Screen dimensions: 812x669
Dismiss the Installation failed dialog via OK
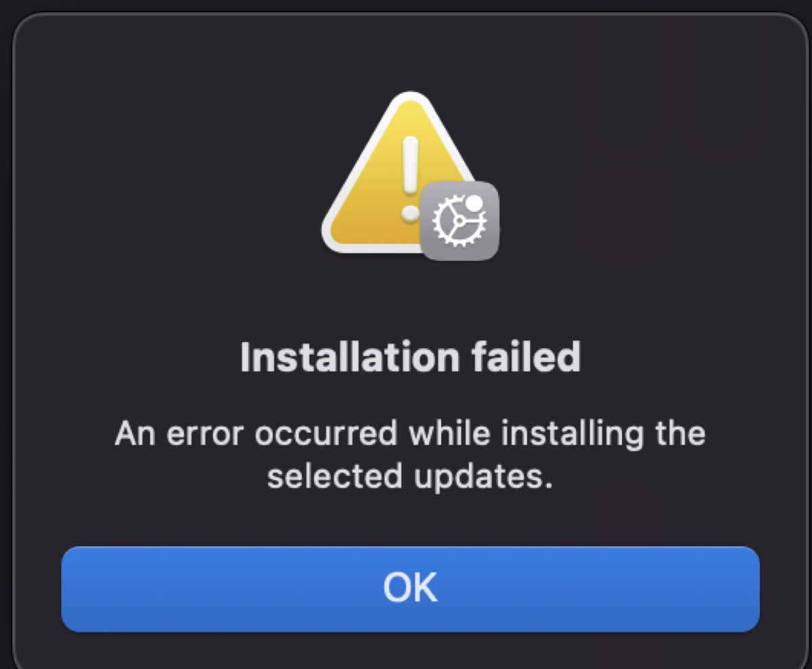point(410,589)
